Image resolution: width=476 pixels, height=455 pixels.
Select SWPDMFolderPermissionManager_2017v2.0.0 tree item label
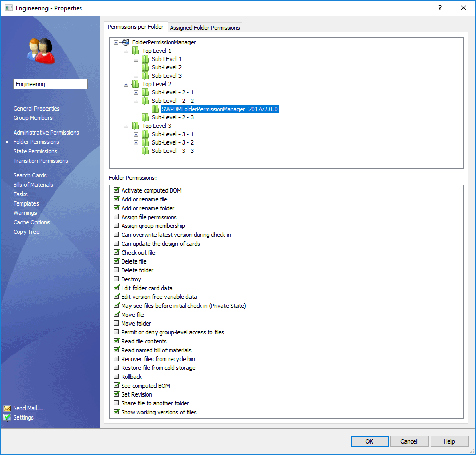point(220,109)
